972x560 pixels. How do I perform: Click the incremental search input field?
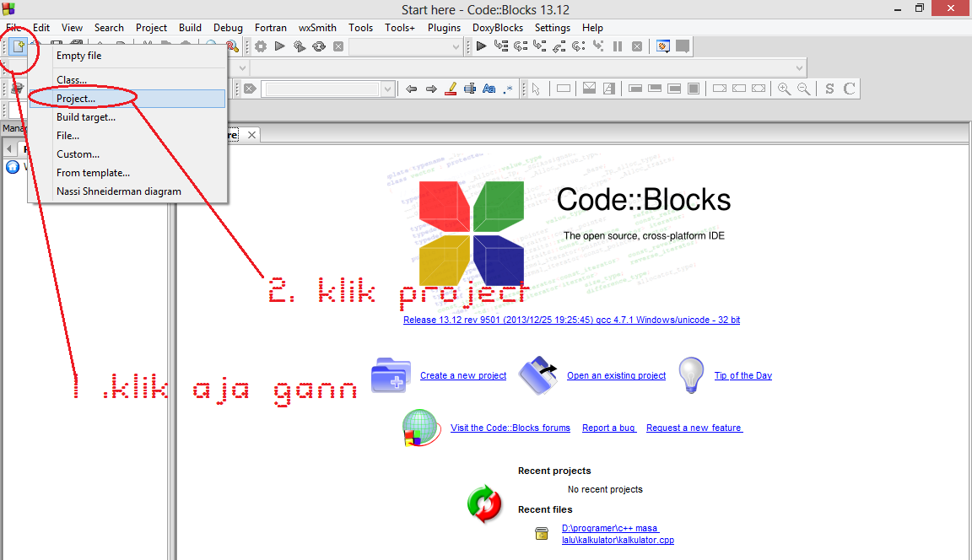click(x=322, y=89)
